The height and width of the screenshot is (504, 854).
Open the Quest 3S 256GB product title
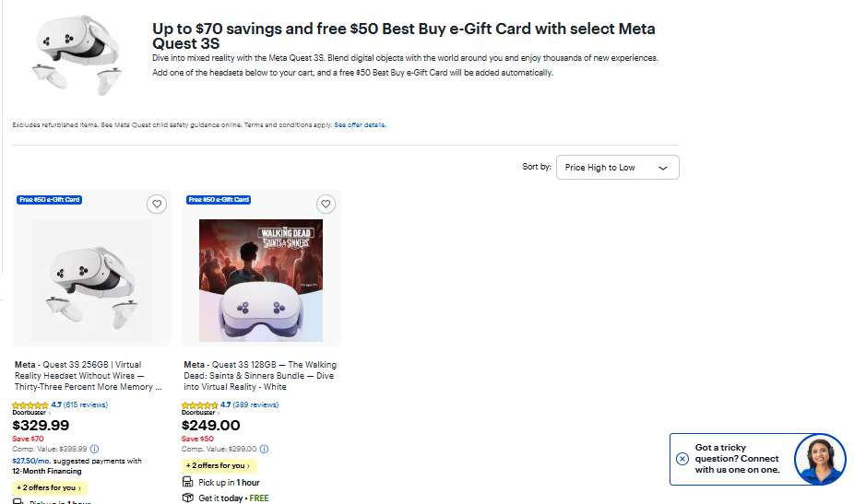coord(88,376)
